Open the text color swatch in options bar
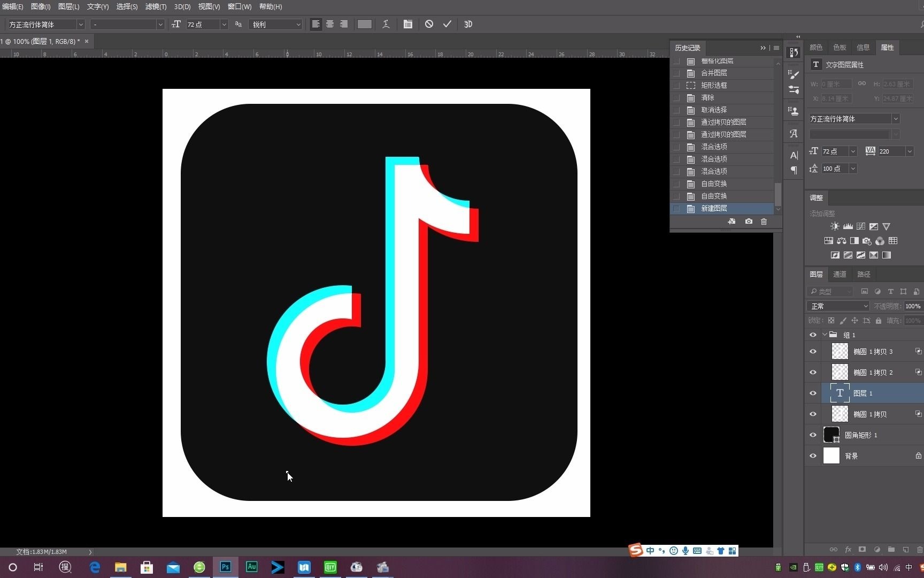 pyautogui.click(x=365, y=24)
